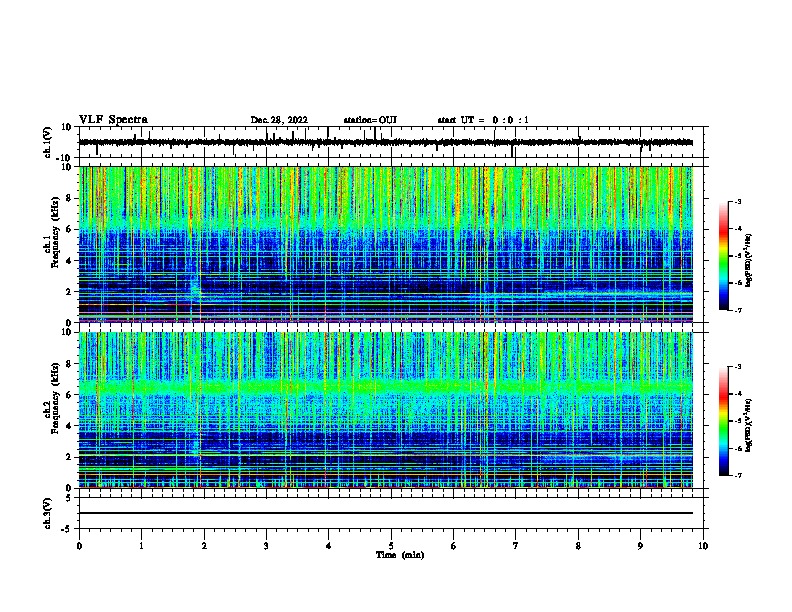Click the "2" tick label on the Time axis
Screen dimensions: 792x612
[x=204, y=546]
